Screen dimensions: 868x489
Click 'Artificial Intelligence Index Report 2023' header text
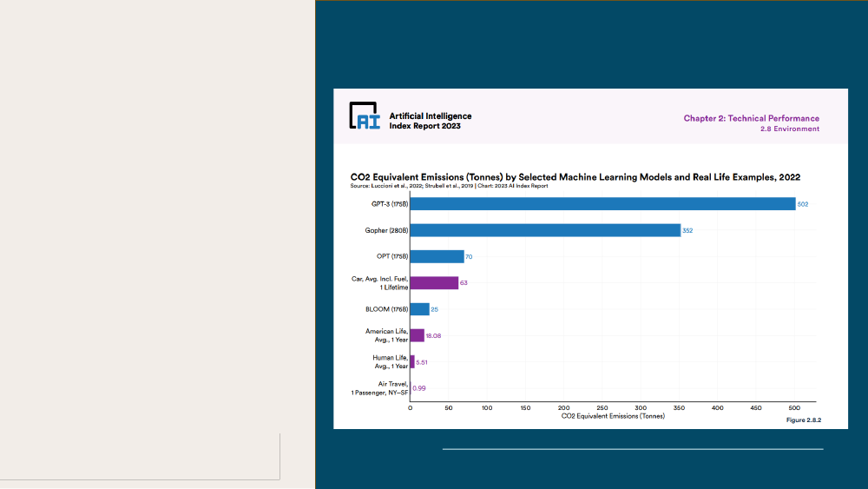(431, 121)
